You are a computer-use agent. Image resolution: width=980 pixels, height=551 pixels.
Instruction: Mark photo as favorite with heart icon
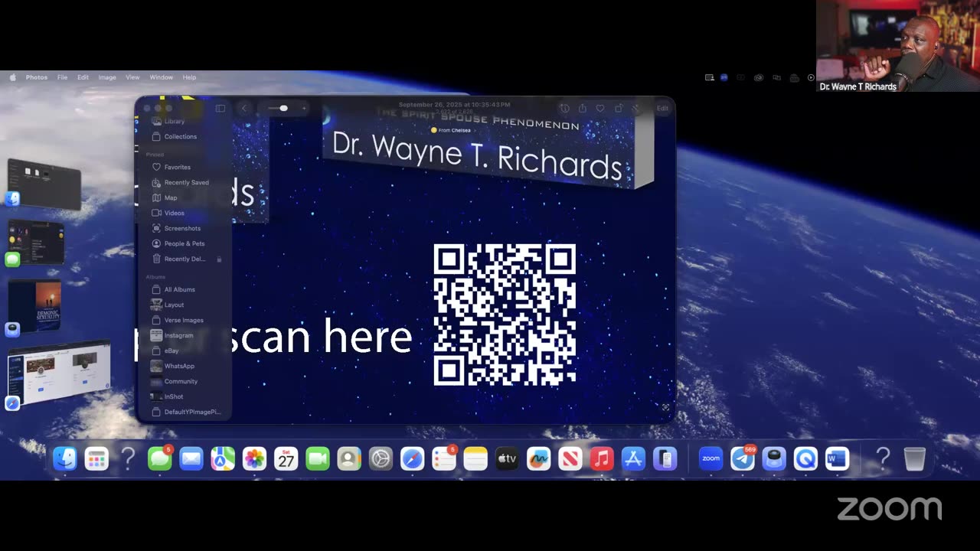(601, 108)
